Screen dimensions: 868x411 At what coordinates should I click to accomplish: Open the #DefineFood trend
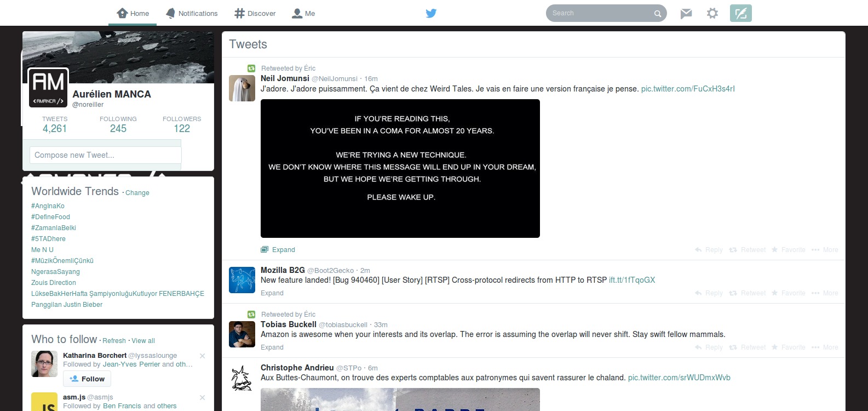pos(50,217)
